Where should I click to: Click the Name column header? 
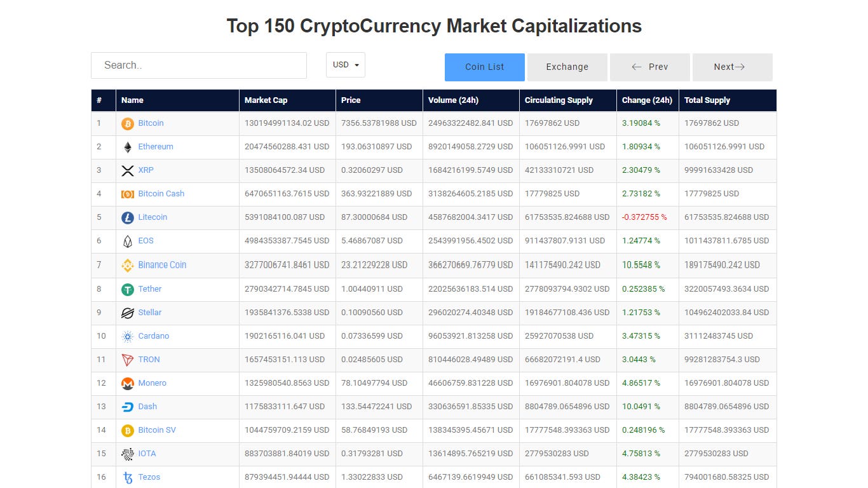pyautogui.click(x=177, y=100)
